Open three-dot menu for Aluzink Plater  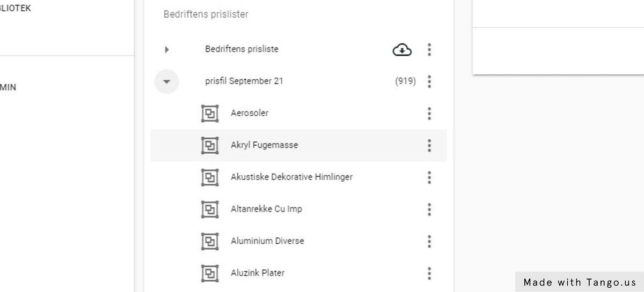coord(429,273)
